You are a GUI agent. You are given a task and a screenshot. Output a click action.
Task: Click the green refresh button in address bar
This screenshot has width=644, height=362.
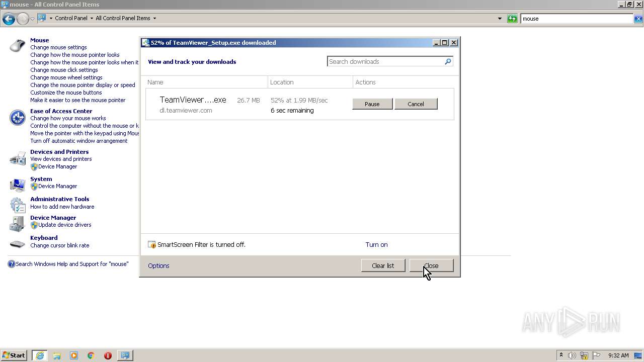[512, 19]
